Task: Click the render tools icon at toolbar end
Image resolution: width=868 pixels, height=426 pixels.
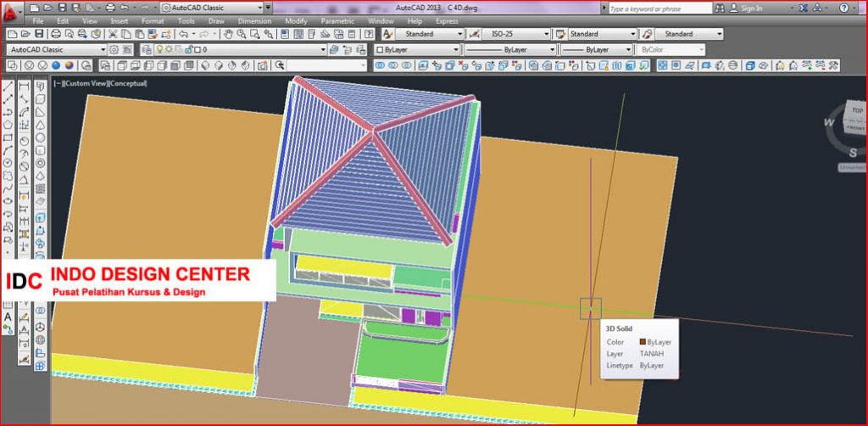Action: [x=833, y=65]
